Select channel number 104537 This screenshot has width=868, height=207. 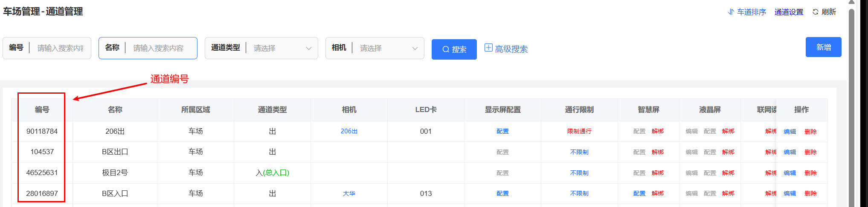[42, 152]
